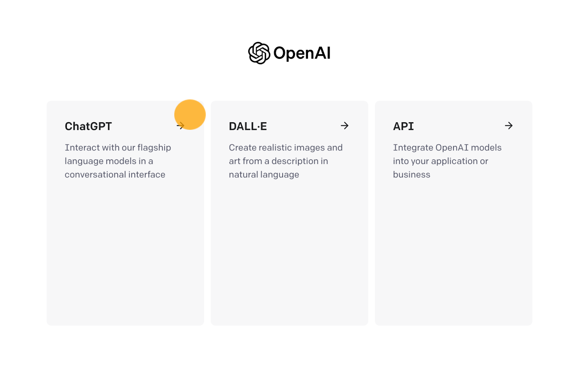
Task: Click the OpenAI wordmark text
Action: tap(302, 53)
